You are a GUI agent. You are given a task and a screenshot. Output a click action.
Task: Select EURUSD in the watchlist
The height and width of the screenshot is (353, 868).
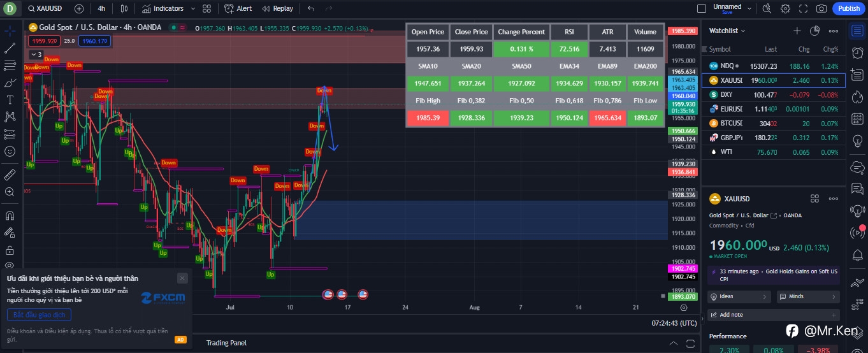point(773,109)
